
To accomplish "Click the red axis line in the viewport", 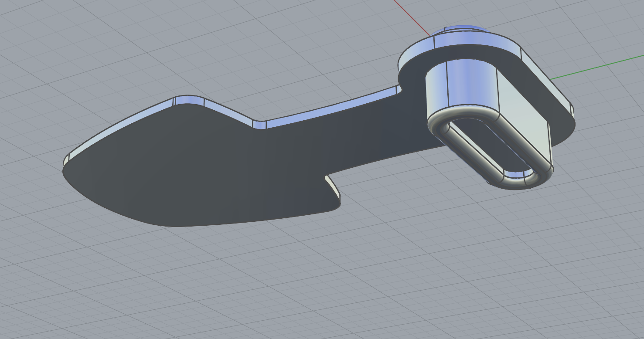I will tap(412, 18).
